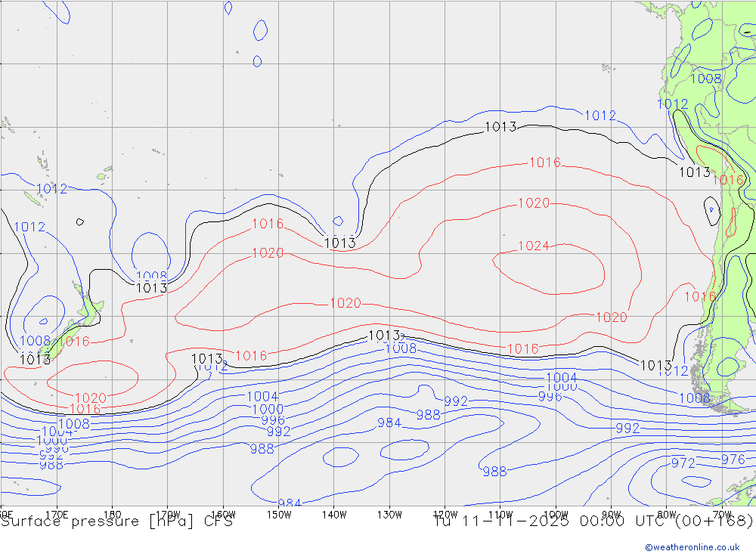Viewport: 756px width, 554px height.
Task: Select the blue 976 contour label
Action: point(733,460)
